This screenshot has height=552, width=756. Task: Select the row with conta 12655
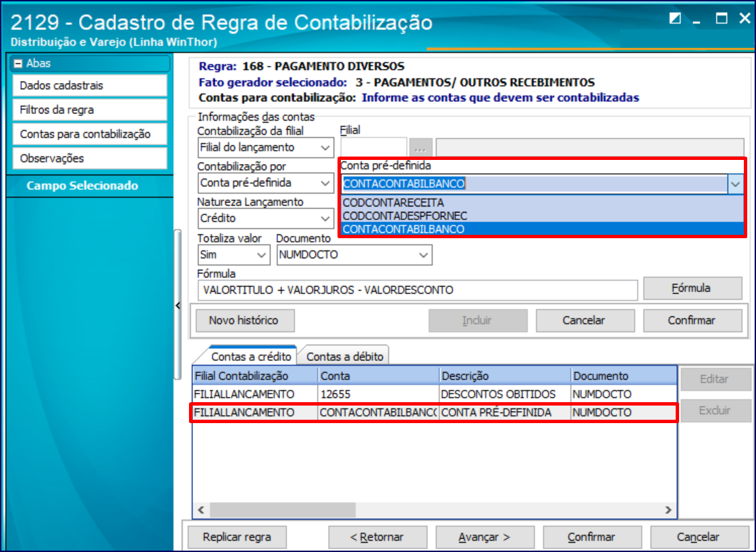pos(435,394)
